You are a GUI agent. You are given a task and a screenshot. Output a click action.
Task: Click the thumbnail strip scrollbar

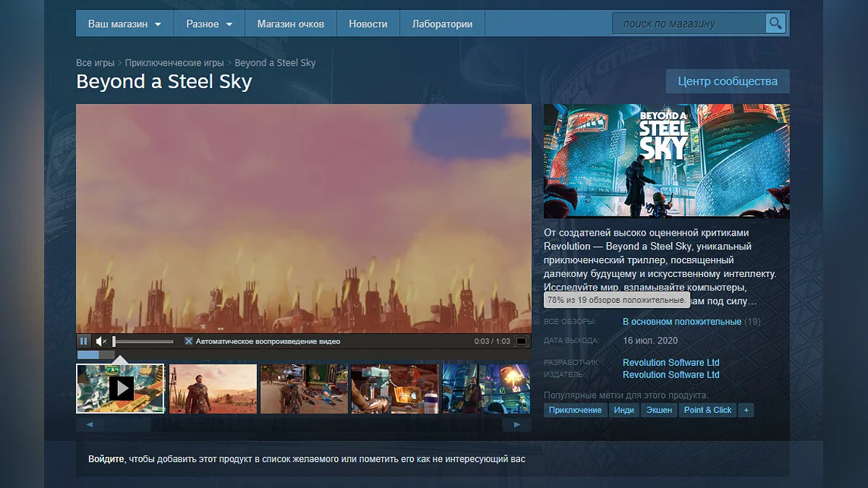click(304, 425)
